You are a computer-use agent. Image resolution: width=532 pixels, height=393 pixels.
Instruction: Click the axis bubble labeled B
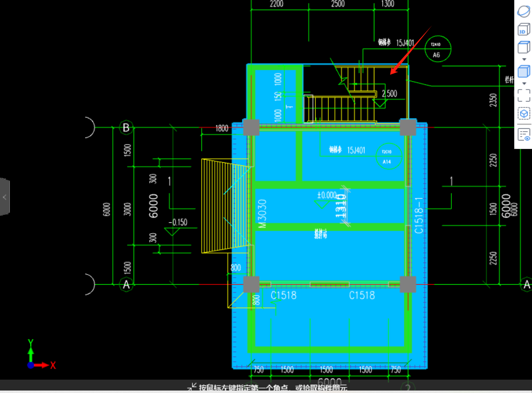tap(126, 127)
